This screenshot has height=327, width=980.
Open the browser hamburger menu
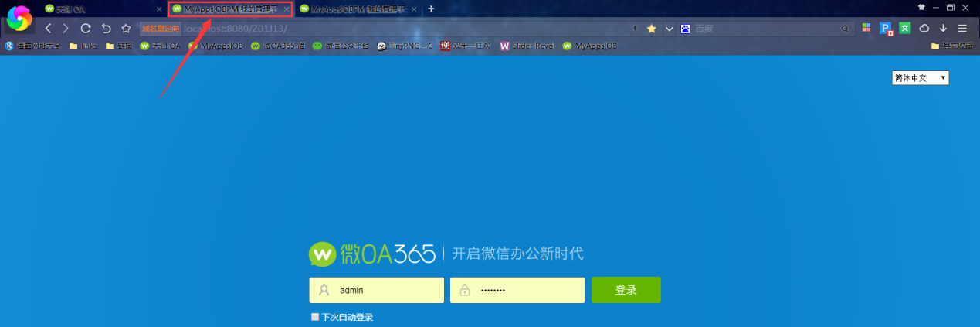(x=961, y=28)
